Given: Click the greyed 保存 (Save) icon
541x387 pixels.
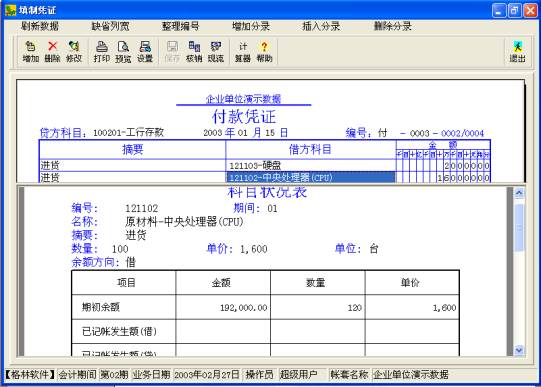Looking at the screenshot, I should [172, 51].
